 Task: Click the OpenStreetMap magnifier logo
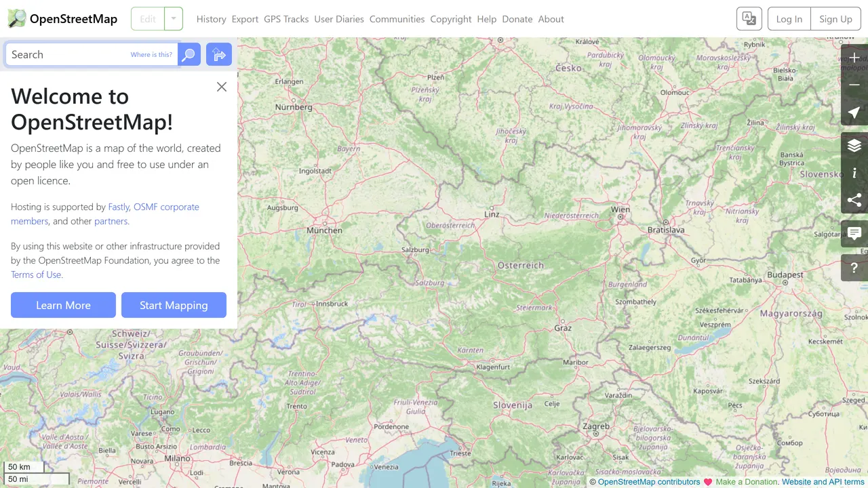click(17, 19)
